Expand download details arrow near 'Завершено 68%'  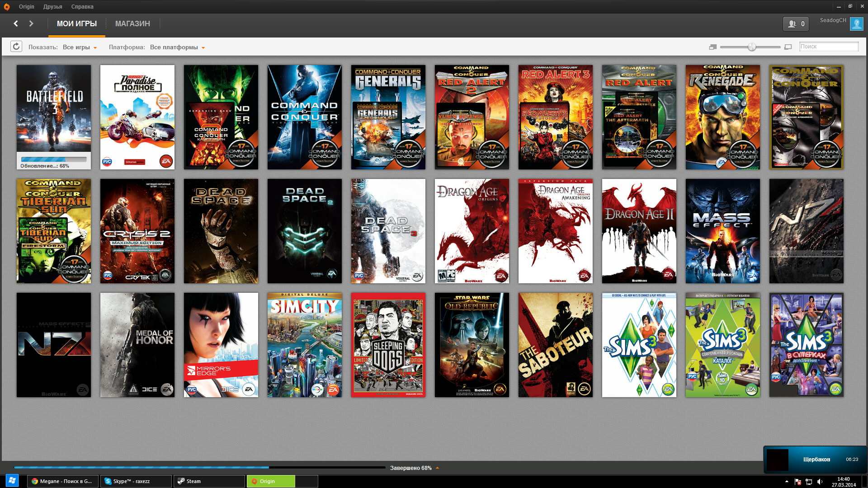pos(437,468)
